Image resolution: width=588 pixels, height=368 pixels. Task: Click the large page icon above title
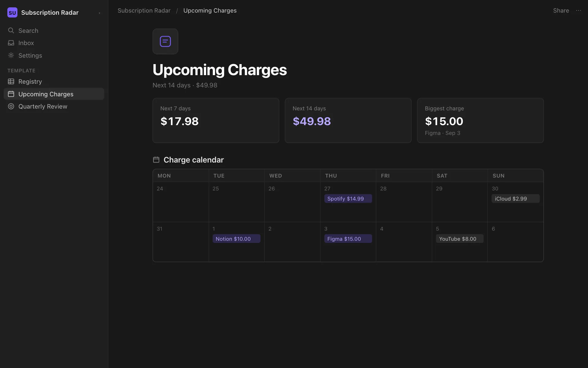point(165,41)
